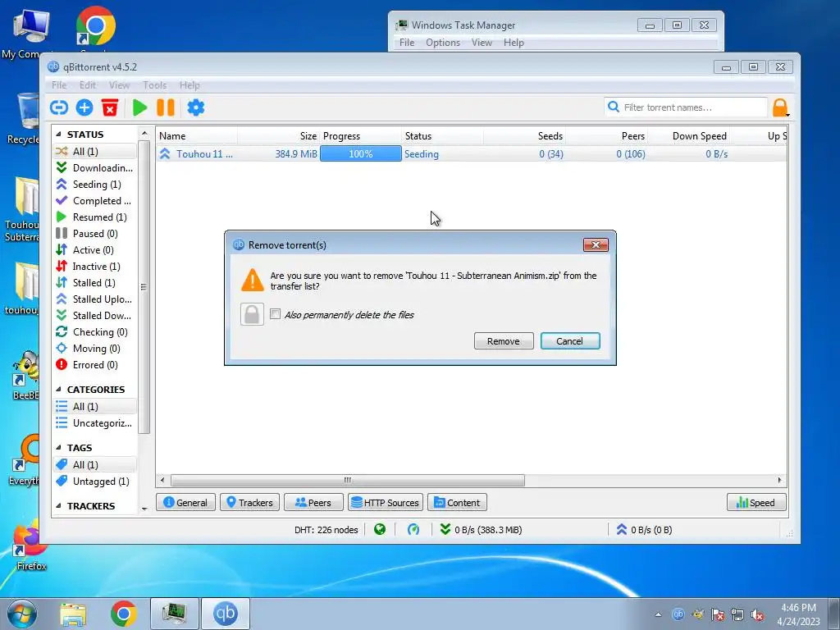Open the qBittorrent Tools menu
Screen dimensions: 840x630
(x=154, y=85)
